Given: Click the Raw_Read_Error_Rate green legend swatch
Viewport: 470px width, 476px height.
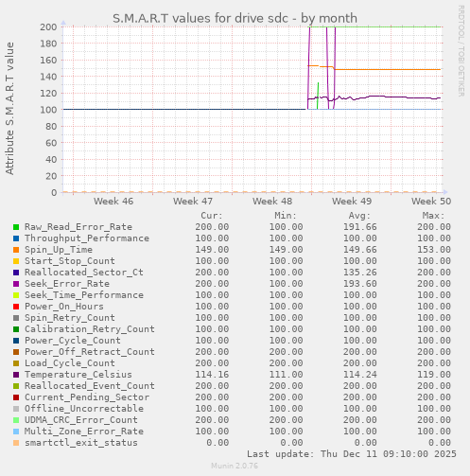Looking at the screenshot, I should click(x=16, y=227).
